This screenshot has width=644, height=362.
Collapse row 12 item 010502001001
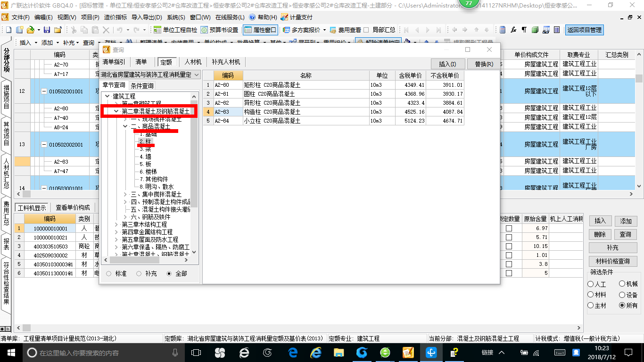[44, 91]
